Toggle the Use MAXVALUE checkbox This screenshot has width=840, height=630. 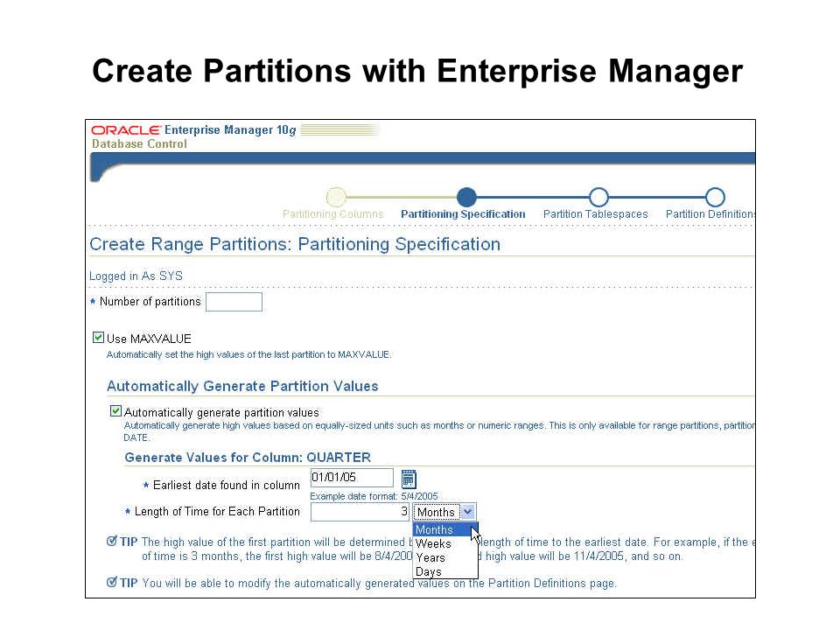click(x=98, y=338)
